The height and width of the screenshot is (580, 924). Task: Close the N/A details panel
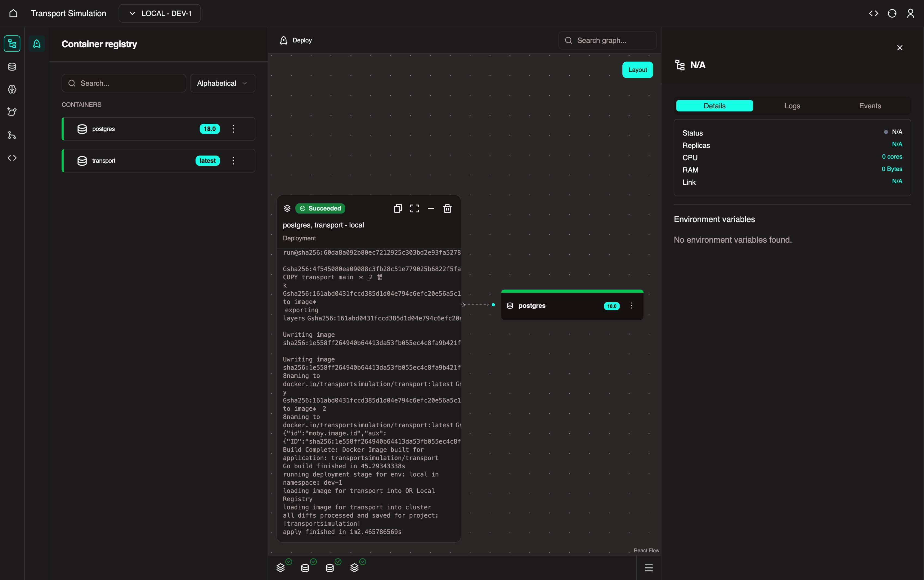click(900, 48)
